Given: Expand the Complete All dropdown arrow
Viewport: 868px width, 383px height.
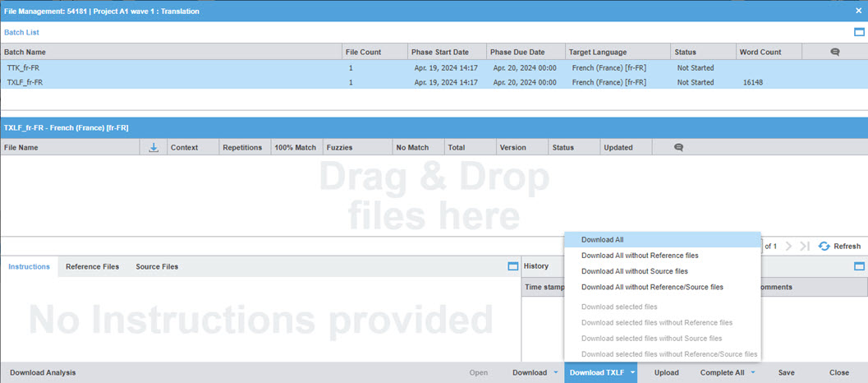Looking at the screenshot, I should tap(753, 372).
